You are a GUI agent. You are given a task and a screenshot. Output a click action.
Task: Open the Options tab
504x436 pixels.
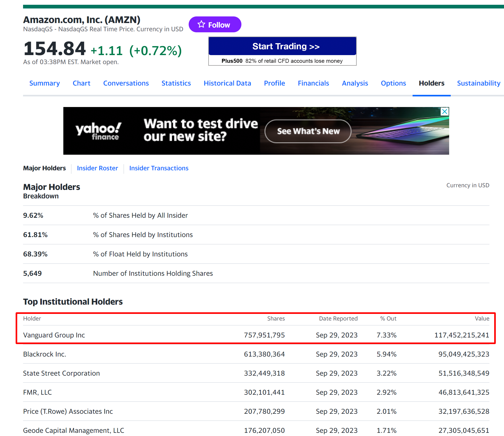[393, 83]
